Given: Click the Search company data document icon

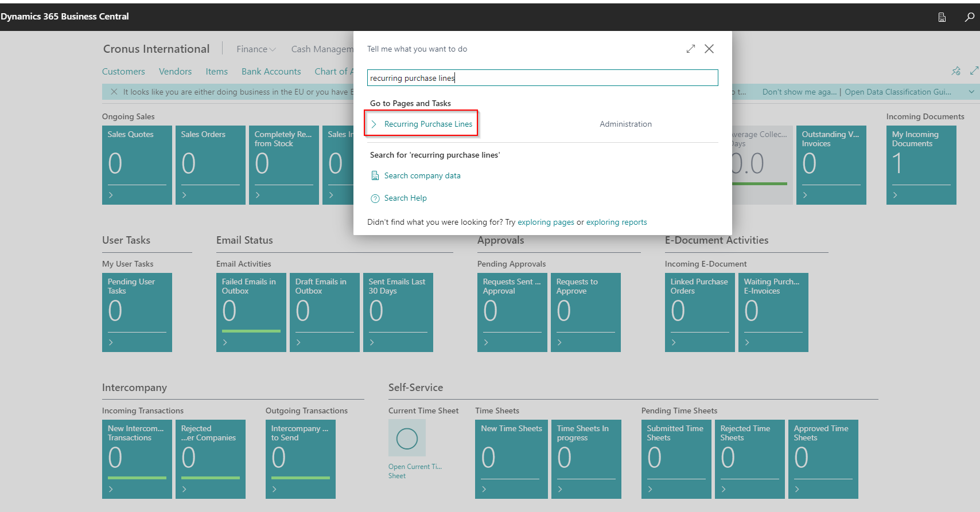Looking at the screenshot, I should 375,175.
